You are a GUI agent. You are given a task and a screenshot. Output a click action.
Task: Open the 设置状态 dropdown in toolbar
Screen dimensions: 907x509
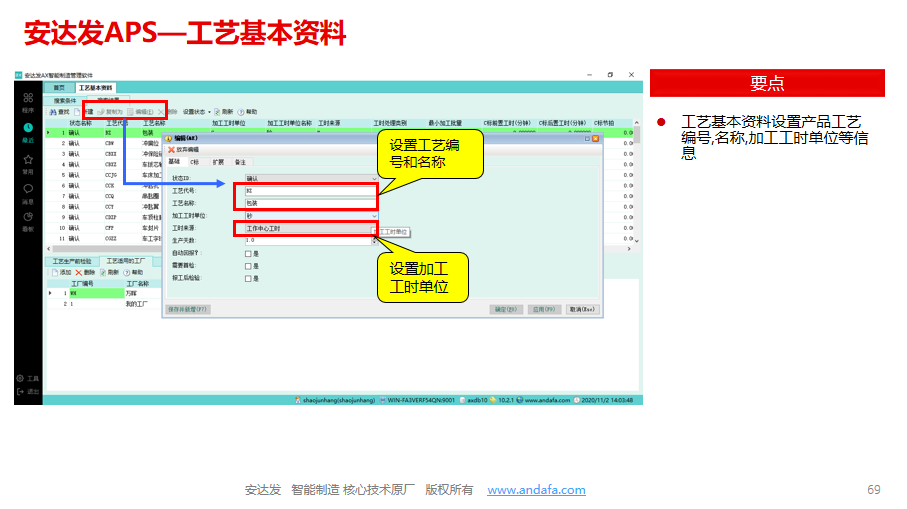197,111
